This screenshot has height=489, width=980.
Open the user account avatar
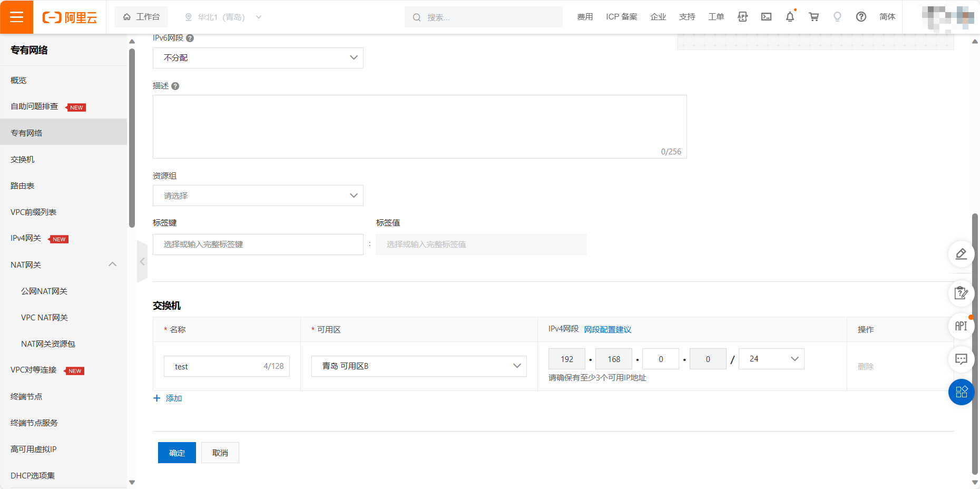click(x=947, y=18)
